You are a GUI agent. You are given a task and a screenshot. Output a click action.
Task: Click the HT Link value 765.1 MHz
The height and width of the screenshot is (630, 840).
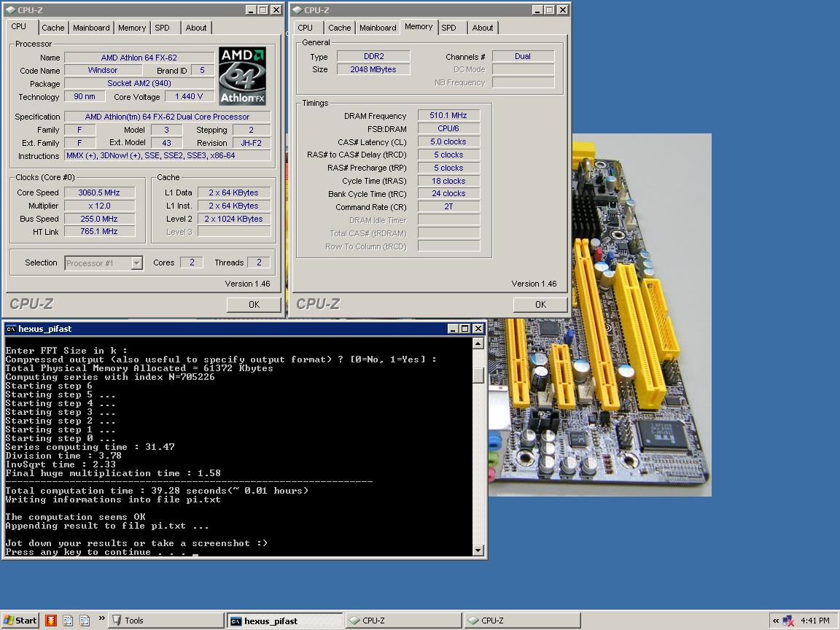point(99,231)
